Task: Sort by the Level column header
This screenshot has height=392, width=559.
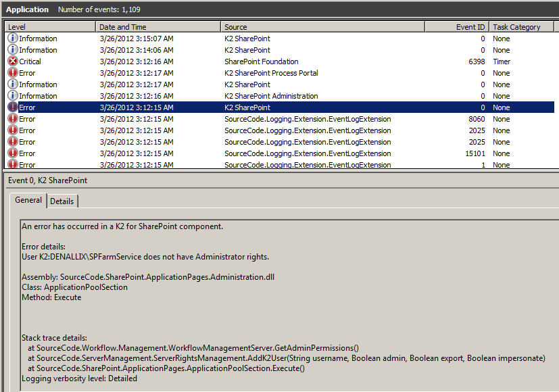Action: [x=50, y=27]
